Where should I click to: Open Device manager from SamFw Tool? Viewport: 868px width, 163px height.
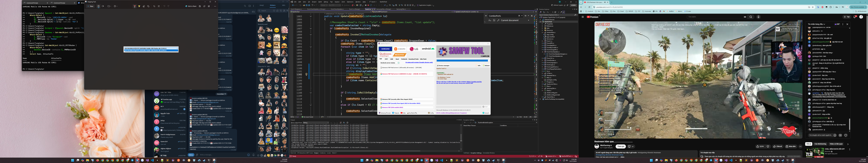coord(443,65)
